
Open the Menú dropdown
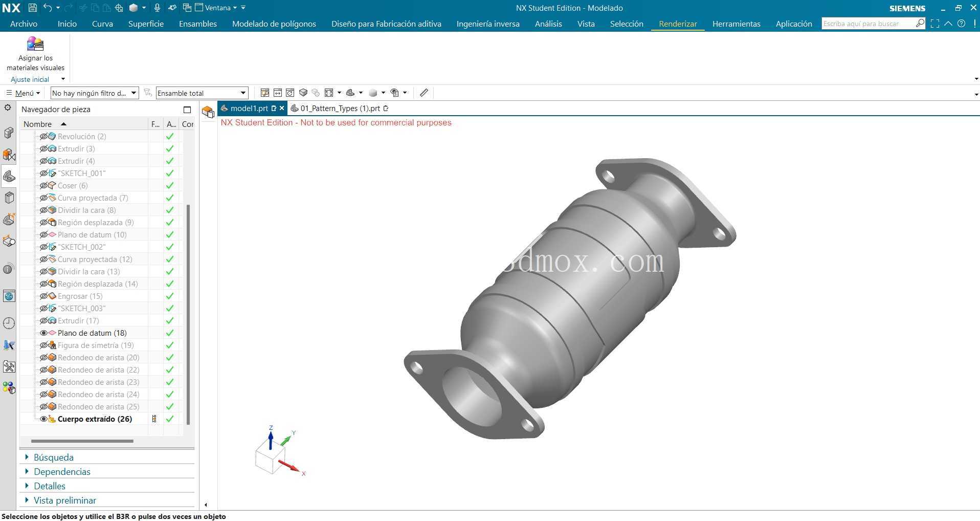click(23, 93)
